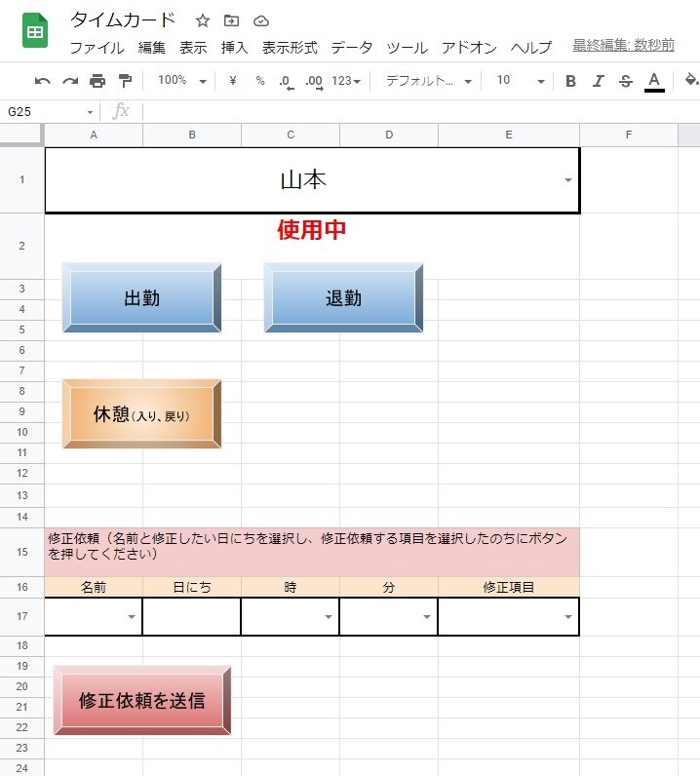Image resolution: width=700 pixels, height=776 pixels.
Task: Click the 修正依頼を送信 button
Action: [x=142, y=700]
